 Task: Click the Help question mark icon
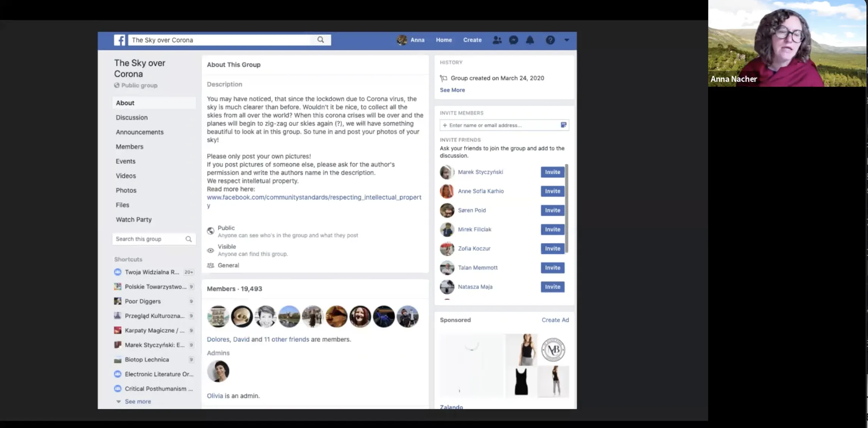(550, 40)
